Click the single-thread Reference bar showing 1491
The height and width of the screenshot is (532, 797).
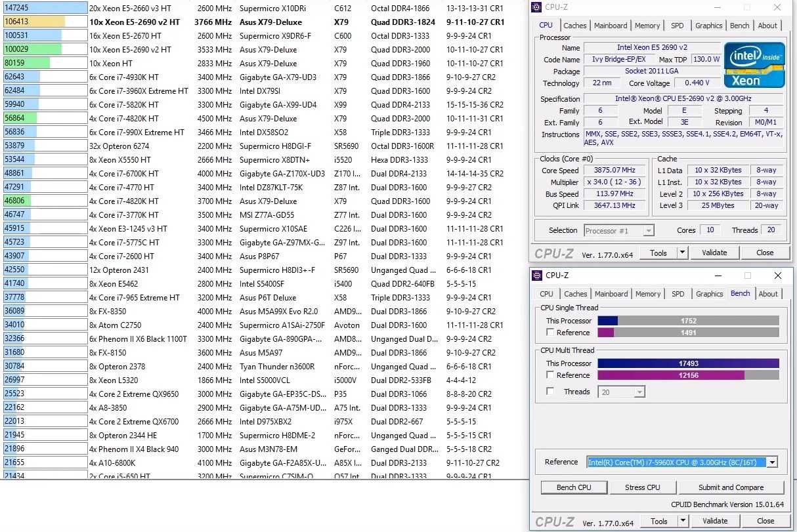click(x=688, y=333)
